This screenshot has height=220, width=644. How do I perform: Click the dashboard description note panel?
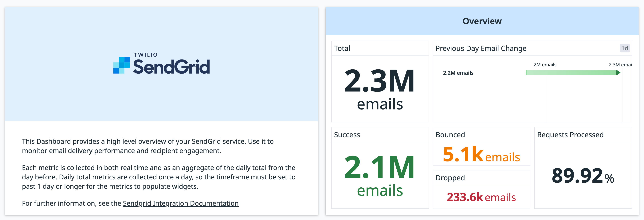161,172
